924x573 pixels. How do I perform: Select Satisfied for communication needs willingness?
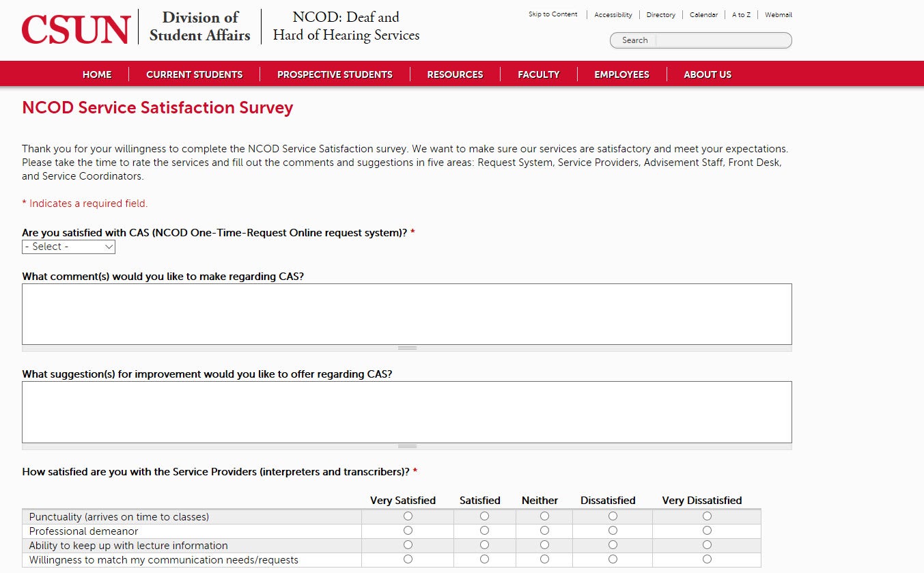484,559
